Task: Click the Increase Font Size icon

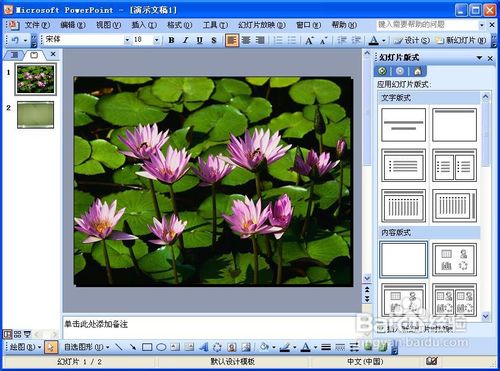Action: (x=309, y=40)
